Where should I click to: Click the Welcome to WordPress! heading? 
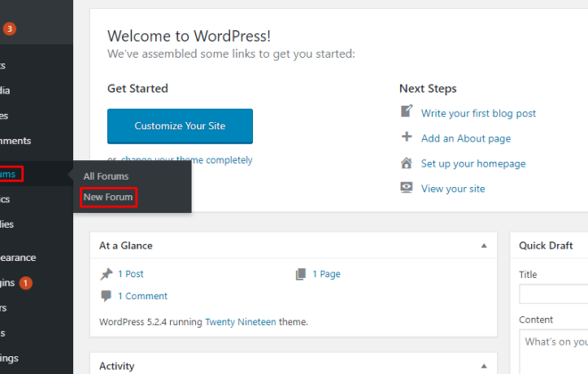click(189, 37)
